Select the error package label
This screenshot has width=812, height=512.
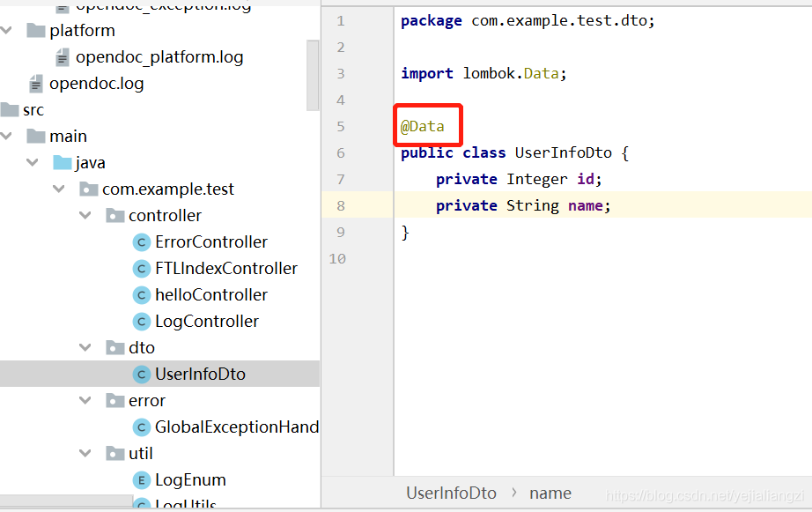click(147, 401)
